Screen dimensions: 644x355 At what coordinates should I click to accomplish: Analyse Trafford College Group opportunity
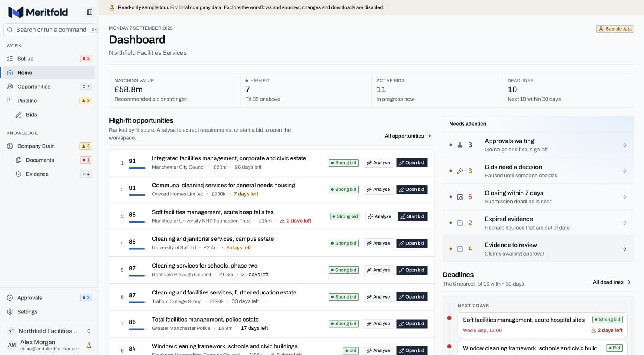378,297
